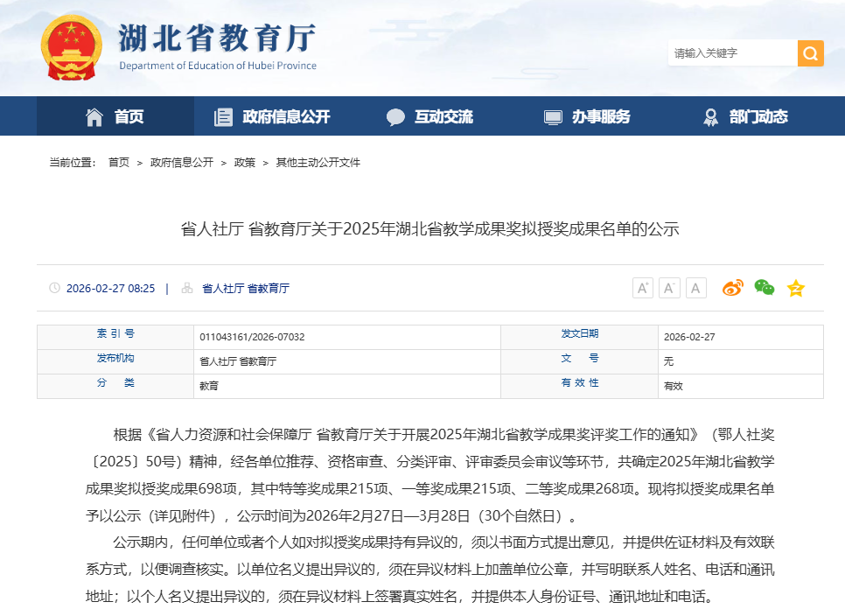This screenshot has width=845, height=616.
Task: Increase font size with A+ button
Action: pyautogui.click(x=642, y=288)
